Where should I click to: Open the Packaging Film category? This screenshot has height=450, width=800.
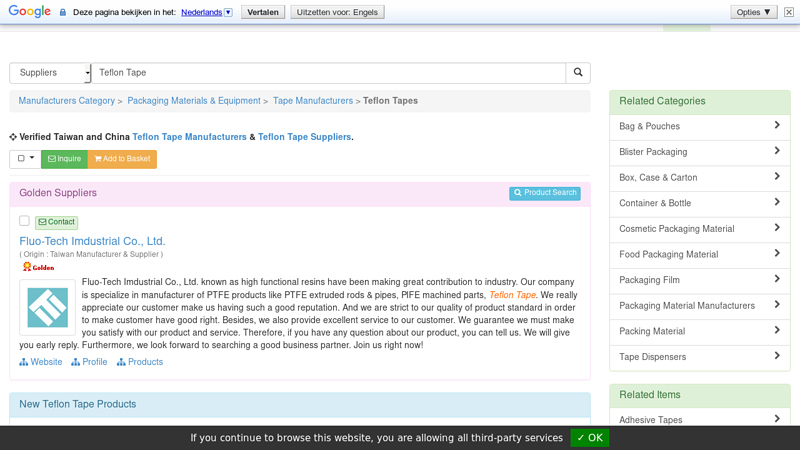pyautogui.click(x=699, y=280)
